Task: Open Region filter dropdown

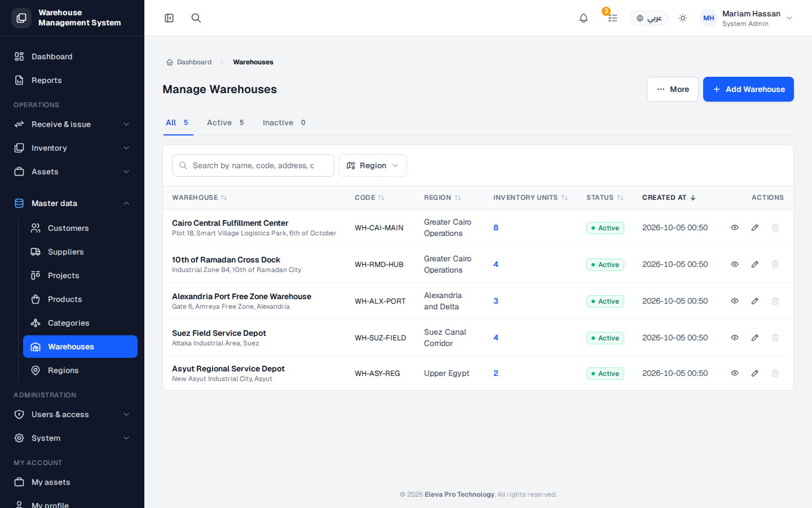Action: [373, 165]
